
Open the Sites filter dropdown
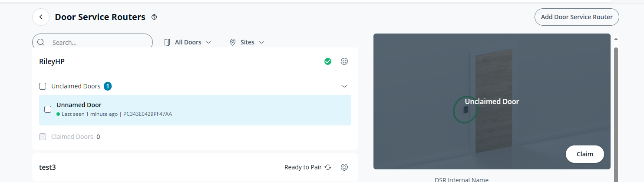point(247,42)
